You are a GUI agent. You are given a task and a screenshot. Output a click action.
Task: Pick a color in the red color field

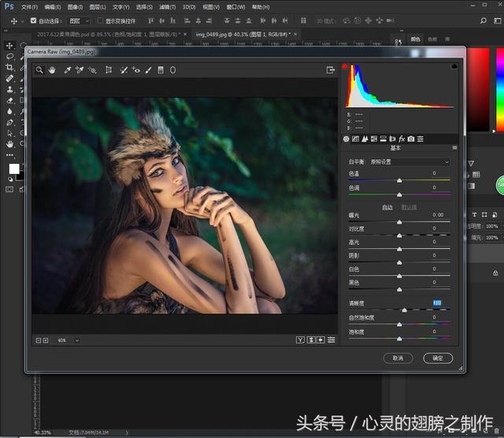coord(478,89)
